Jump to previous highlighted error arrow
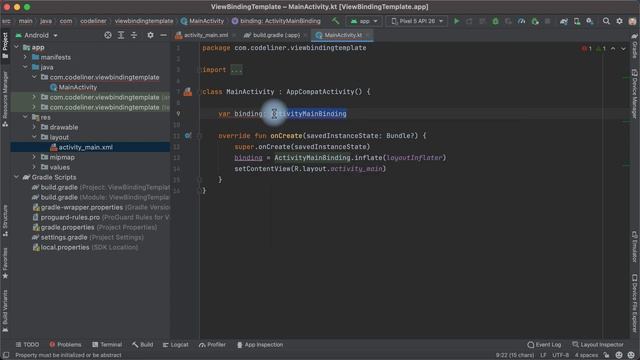 613,49
